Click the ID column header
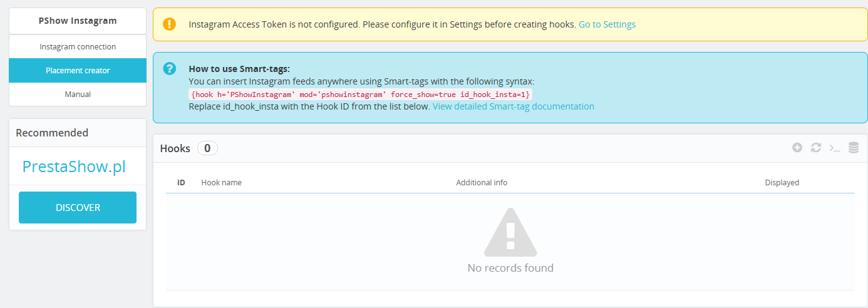Viewport: 868px width, 308px height. point(181,183)
